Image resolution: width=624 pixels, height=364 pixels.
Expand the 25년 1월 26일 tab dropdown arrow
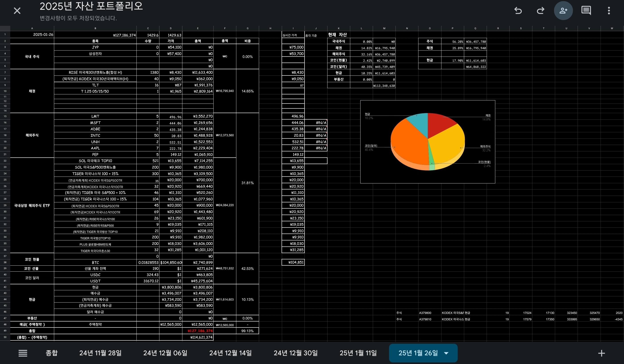click(446, 353)
